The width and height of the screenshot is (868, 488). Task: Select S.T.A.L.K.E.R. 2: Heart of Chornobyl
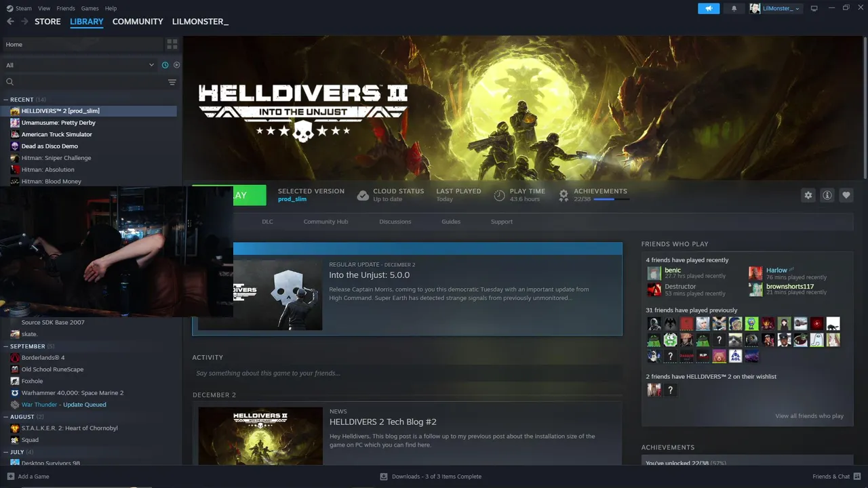click(69, 428)
